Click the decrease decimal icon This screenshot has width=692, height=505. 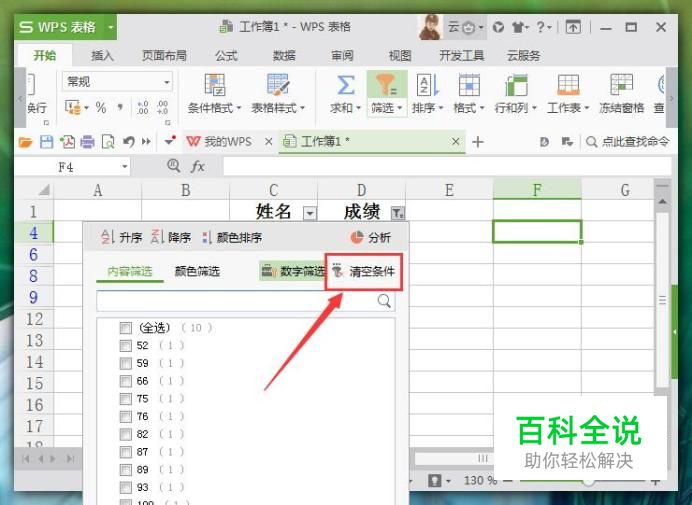pyautogui.click(x=162, y=107)
